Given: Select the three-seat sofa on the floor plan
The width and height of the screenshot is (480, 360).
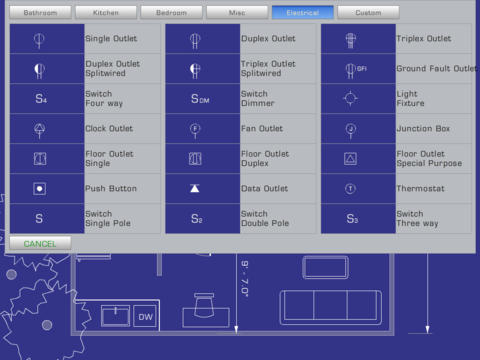Looking at the screenshot, I should [x=331, y=307].
